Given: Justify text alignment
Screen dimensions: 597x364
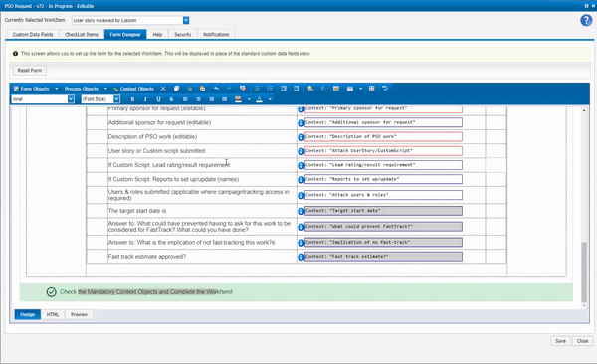Looking at the screenshot, I should 224,99.
